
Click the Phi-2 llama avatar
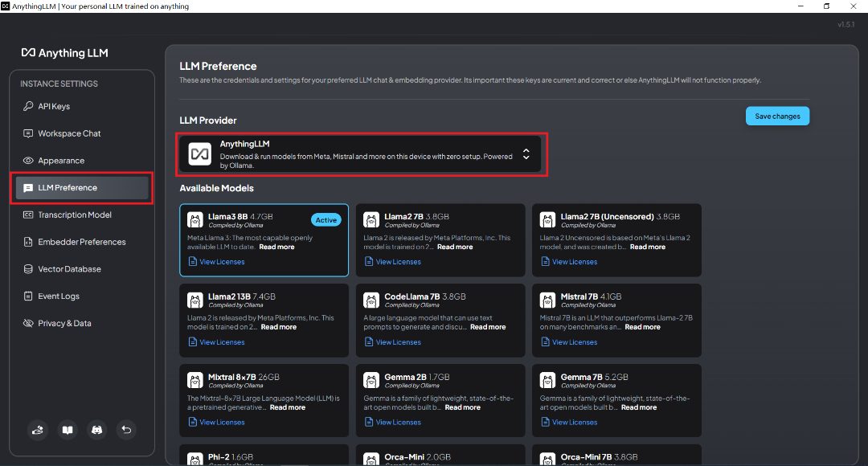(194, 460)
